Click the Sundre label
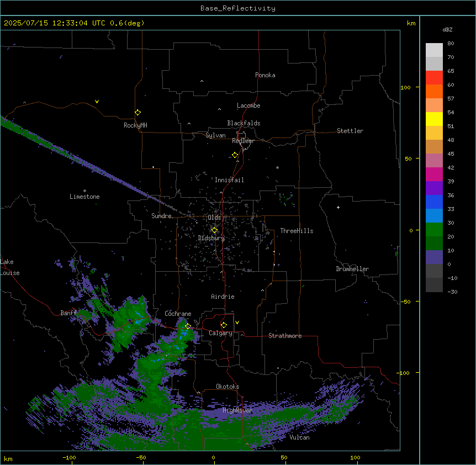Image resolution: width=476 pixels, height=465 pixels. (x=161, y=216)
